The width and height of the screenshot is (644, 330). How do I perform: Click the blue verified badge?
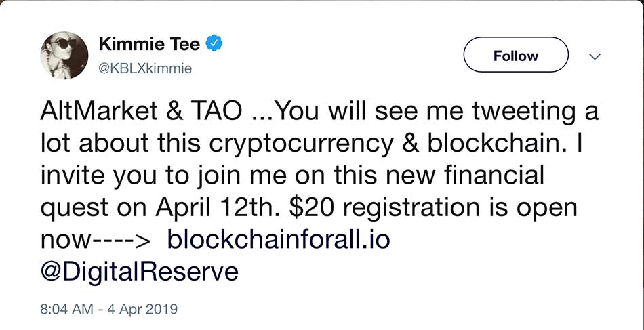click(x=214, y=43)
